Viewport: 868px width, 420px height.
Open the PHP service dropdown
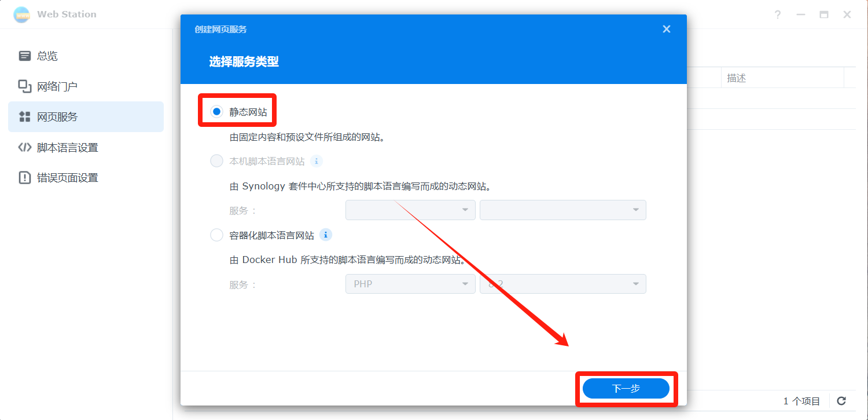click(x=410, y=284)
